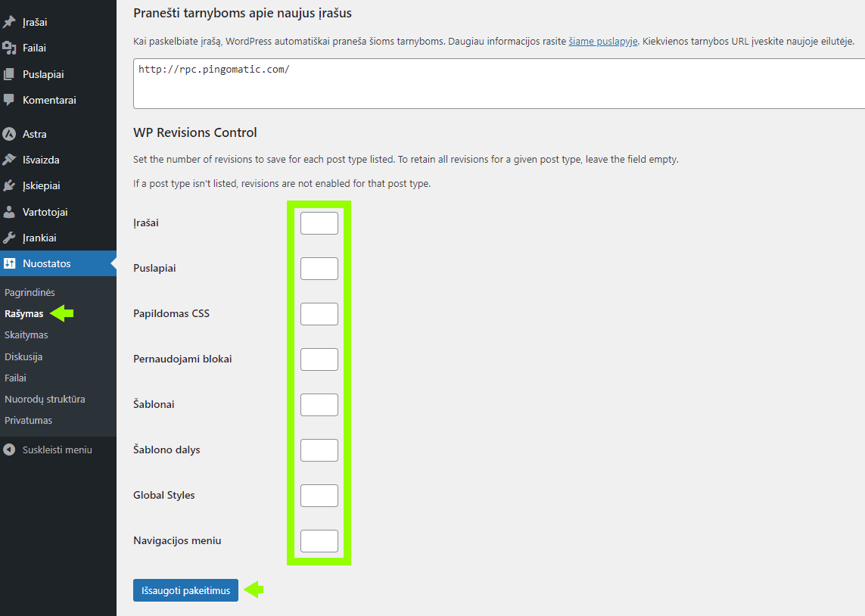Open the Nuorodų struktūra submenu item
This screenshot has height=616, width=865.
point(45,399)
